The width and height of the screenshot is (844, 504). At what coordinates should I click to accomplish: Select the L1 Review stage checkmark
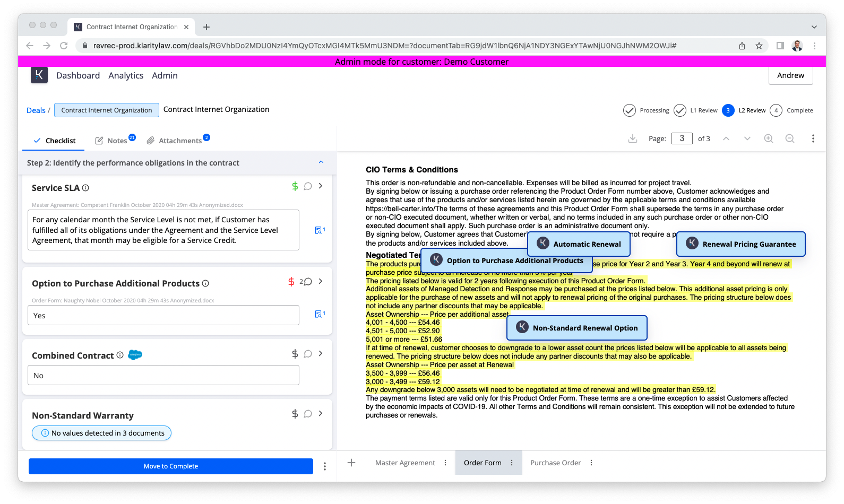click(x=680, y=110)
